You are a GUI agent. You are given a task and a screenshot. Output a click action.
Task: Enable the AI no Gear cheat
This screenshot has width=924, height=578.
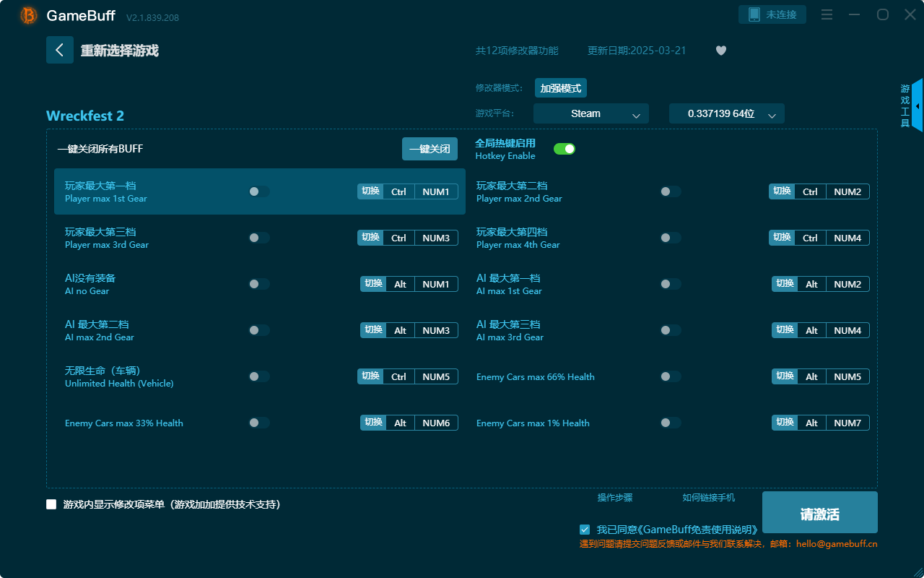coord(259,284)
